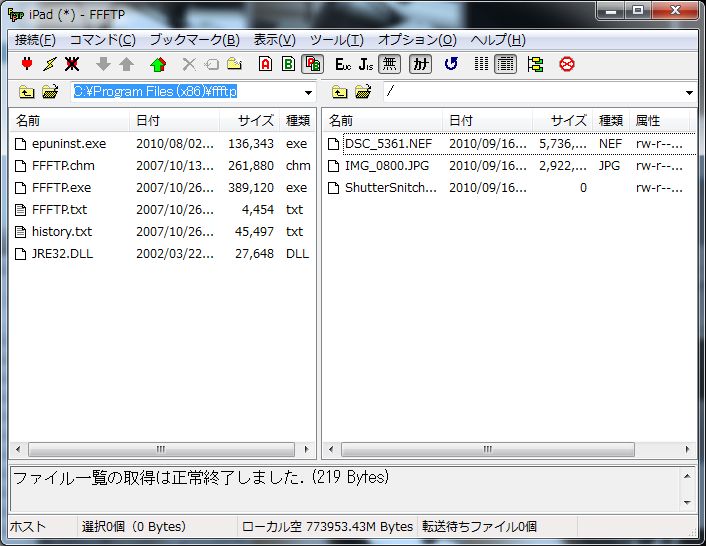Click the red plug Connect icon
The image size is (706, 546).
27,64
